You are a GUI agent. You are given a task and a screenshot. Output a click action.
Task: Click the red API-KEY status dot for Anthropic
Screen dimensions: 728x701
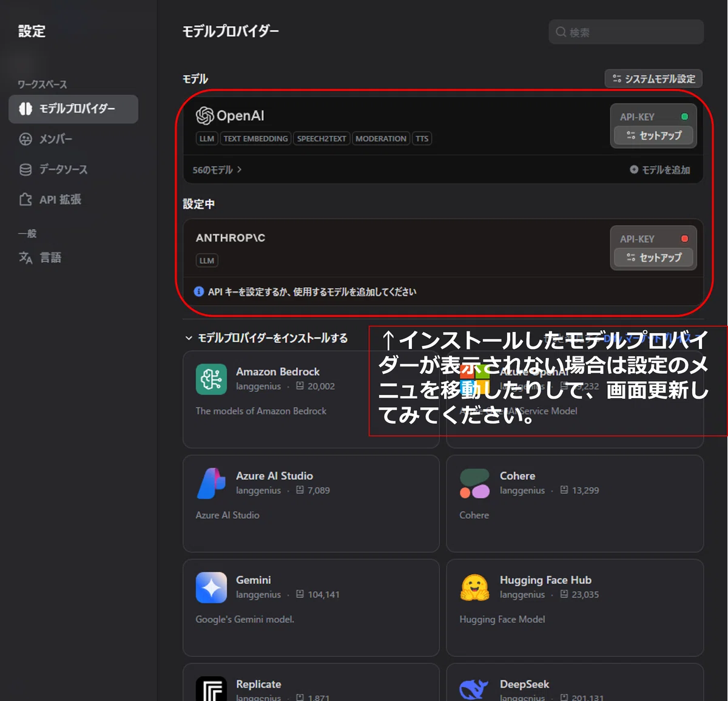coord(685,239)
